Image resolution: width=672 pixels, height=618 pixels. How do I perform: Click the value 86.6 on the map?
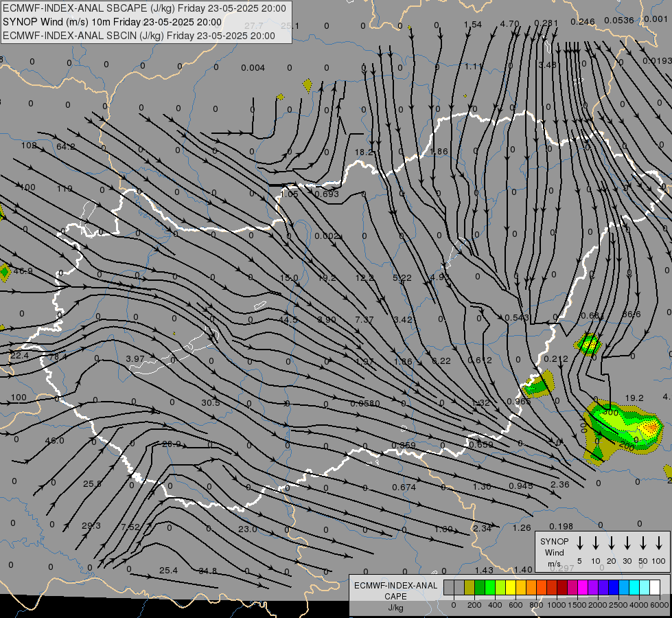tap(632, 314)
